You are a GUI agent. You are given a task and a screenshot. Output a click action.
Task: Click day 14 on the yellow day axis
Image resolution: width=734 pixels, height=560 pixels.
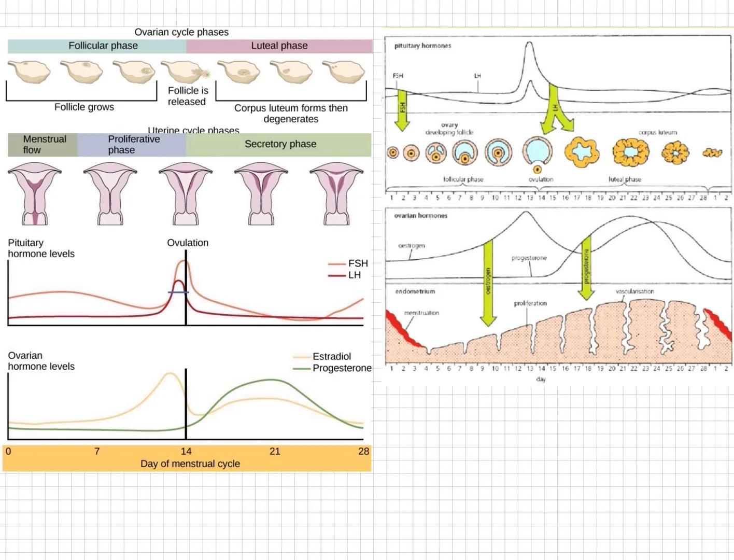(x=187, y=452)
